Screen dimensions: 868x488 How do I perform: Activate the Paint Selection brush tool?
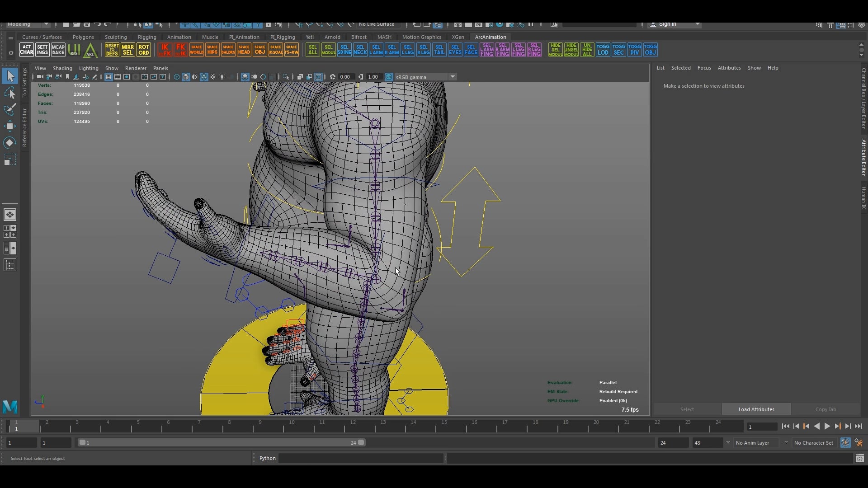point(10,110)
